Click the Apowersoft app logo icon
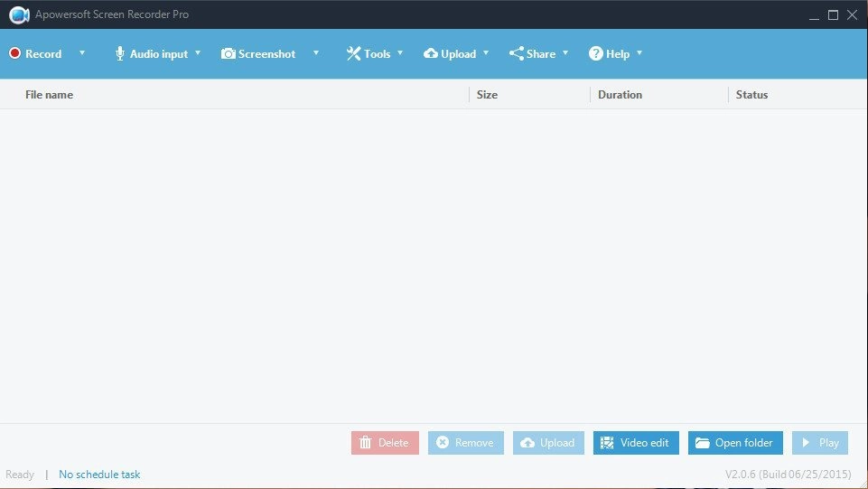 coord(19,15)
